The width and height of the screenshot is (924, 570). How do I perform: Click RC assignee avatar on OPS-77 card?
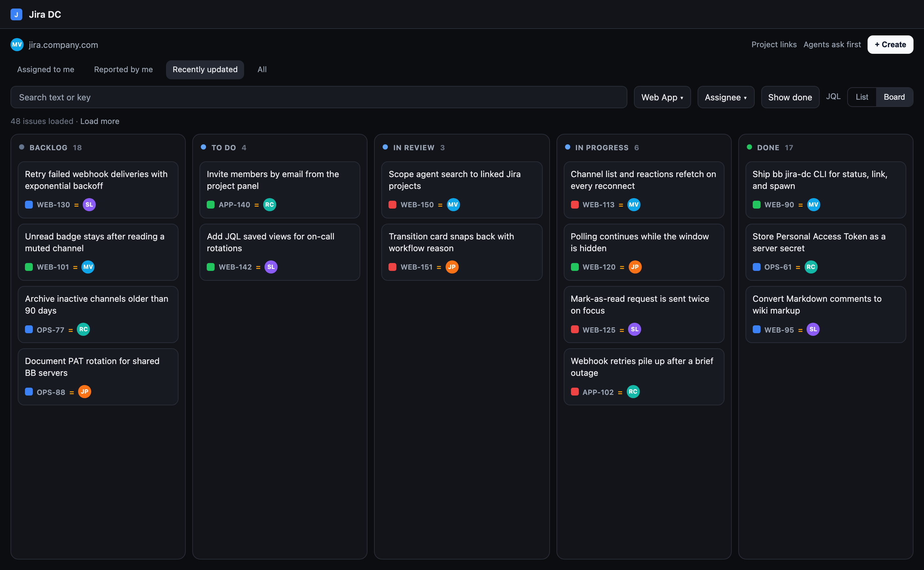point(83,330)
